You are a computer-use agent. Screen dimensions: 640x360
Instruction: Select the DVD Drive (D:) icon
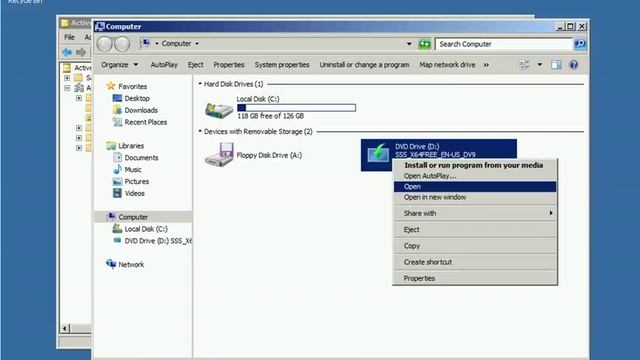tap(378, 153)
